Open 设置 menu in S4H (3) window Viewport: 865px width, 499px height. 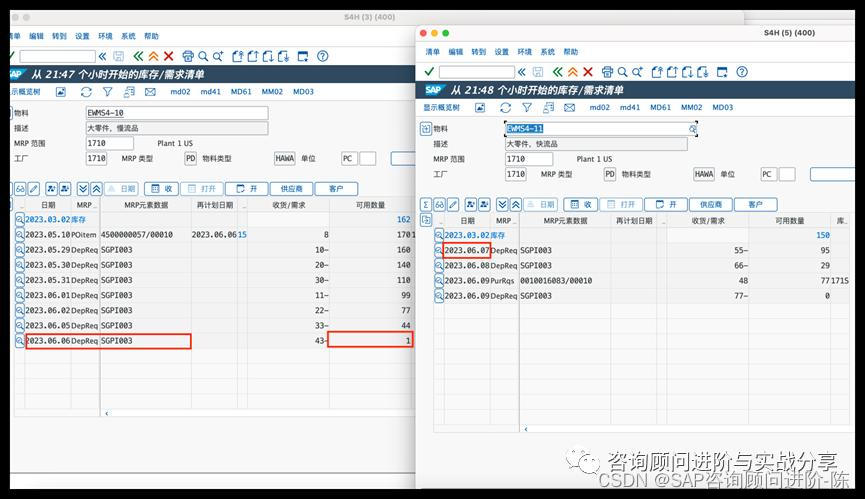[82, 36]
